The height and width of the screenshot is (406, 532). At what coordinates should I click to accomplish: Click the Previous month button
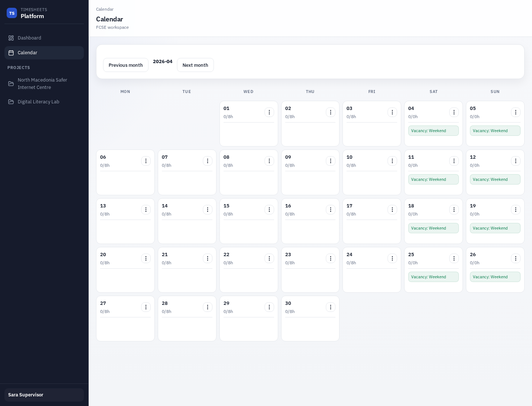(126, 65)
